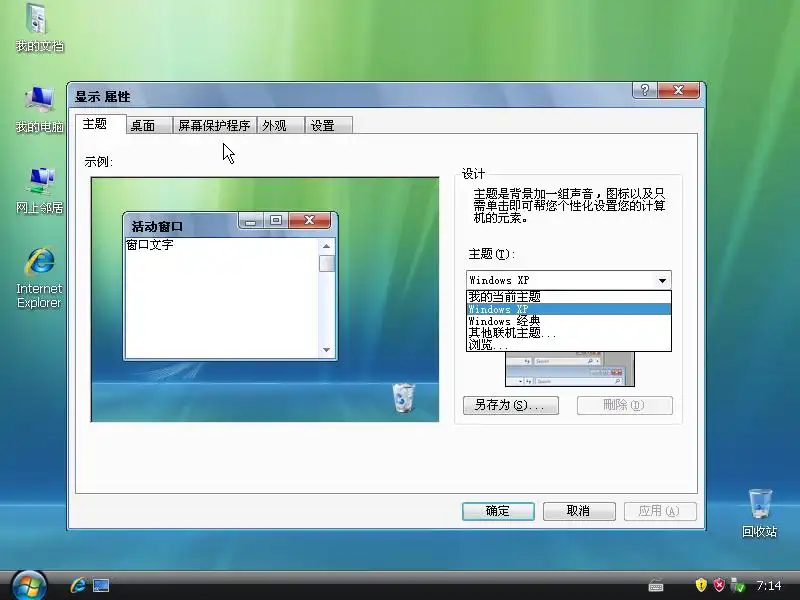The width and height of the screenshot is (800, 600).
Task: Click the 应用(A) button
Action: click(x=660, y=511)
